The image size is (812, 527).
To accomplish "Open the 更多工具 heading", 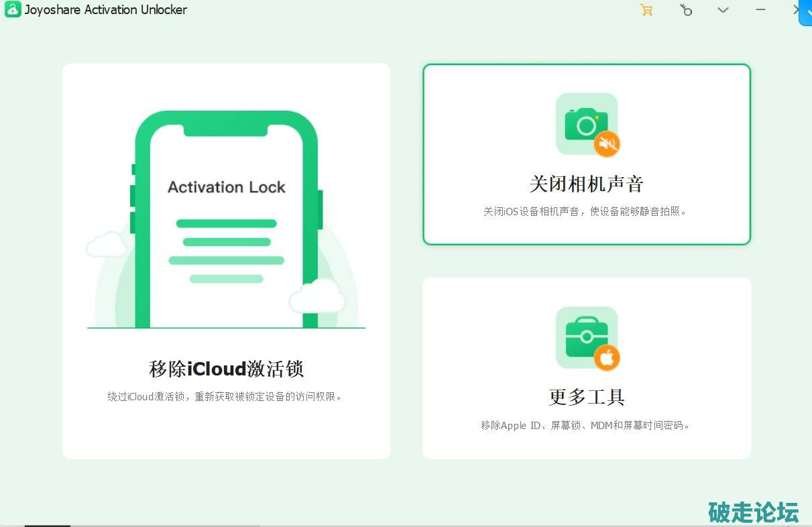I will click(x=586, y=397).
